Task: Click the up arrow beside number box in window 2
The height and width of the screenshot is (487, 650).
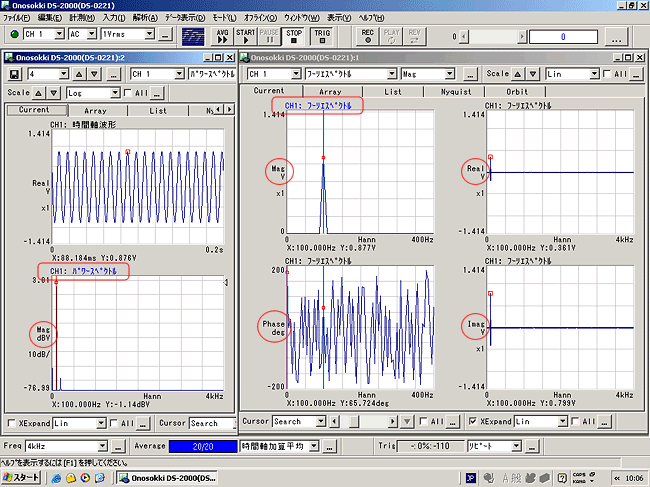Action: tap(79, 74)
